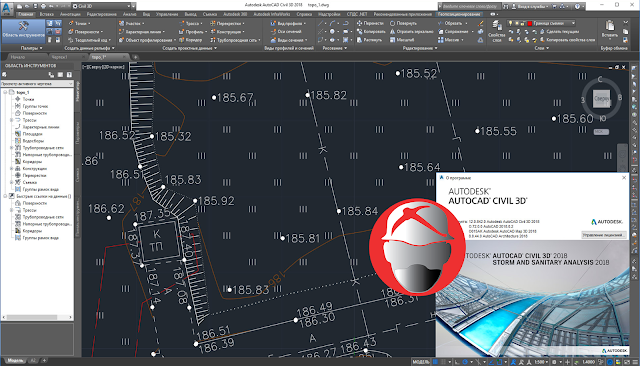Click Копировать свойства слоя

coord(567,40)
